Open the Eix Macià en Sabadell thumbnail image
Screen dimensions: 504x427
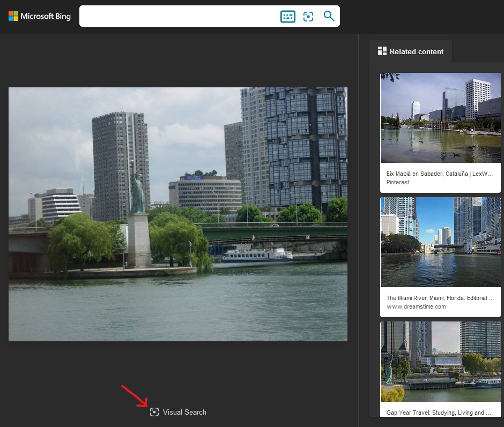pyautogui.click(x=440, y=118)
